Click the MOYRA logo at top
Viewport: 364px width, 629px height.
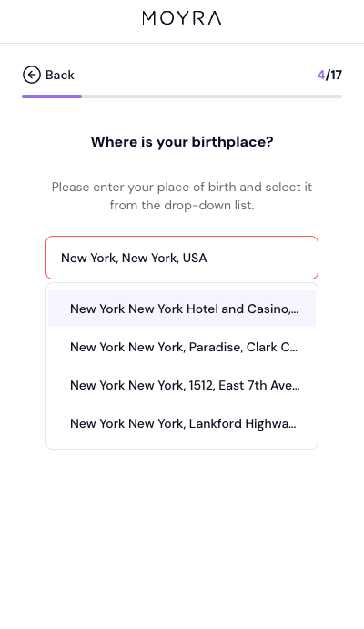(x=182, y=18)
